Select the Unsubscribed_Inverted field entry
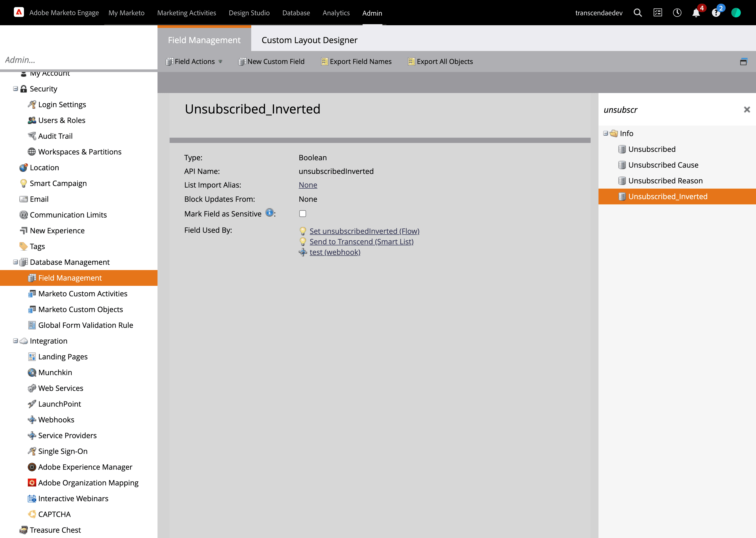This screenshot has height=538, width=756. point(668,196)
